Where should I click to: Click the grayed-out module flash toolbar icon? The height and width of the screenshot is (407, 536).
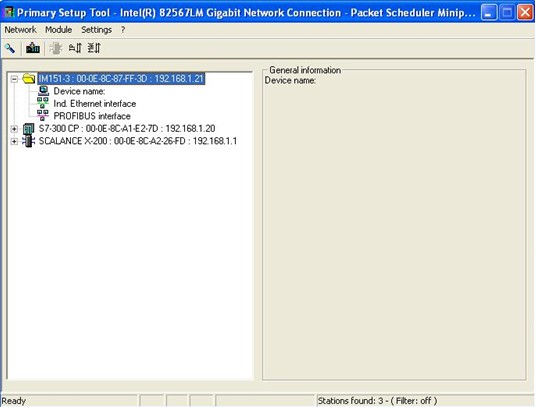tap(55, 48)
